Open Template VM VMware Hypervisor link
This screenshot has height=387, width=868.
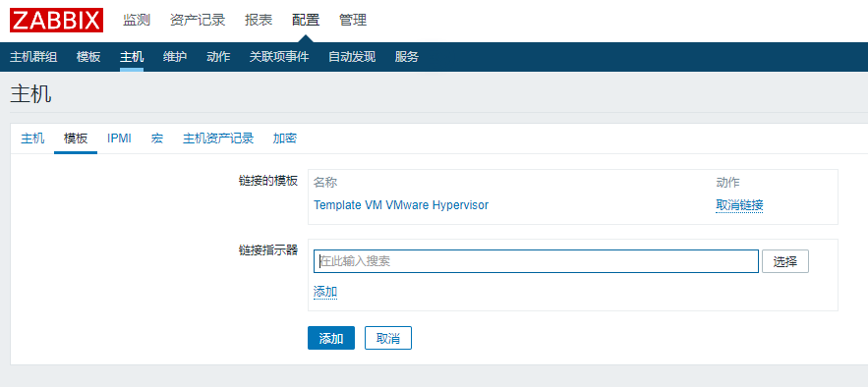[401, 205]
